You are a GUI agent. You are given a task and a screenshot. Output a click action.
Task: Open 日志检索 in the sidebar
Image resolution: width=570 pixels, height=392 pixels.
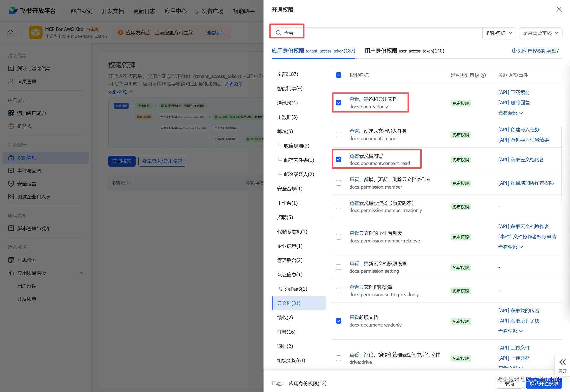[27, 260]
